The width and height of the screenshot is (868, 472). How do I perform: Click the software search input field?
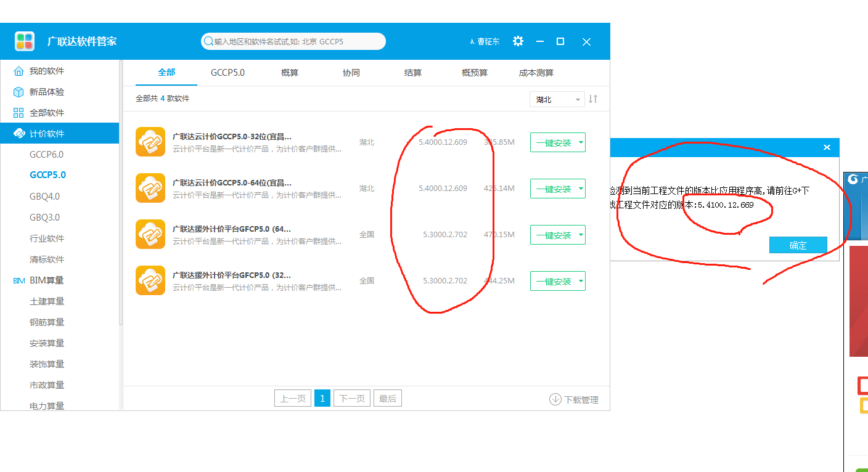293,41
